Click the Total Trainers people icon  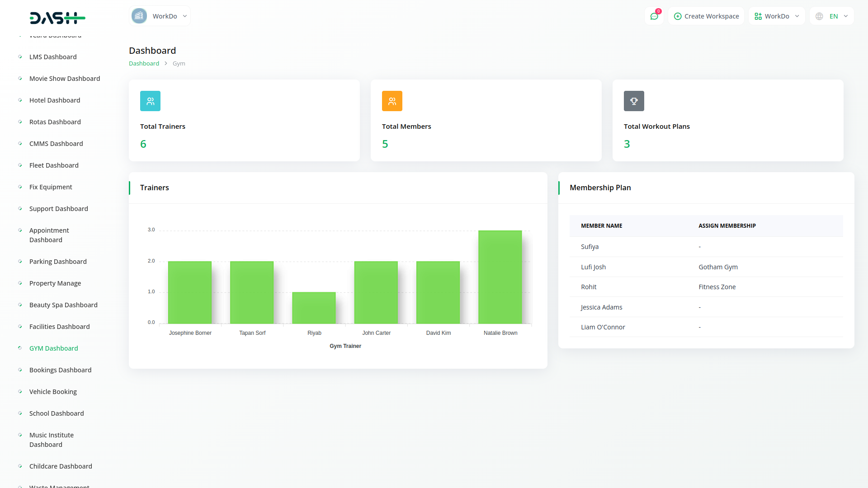click(x=150, y=101)
